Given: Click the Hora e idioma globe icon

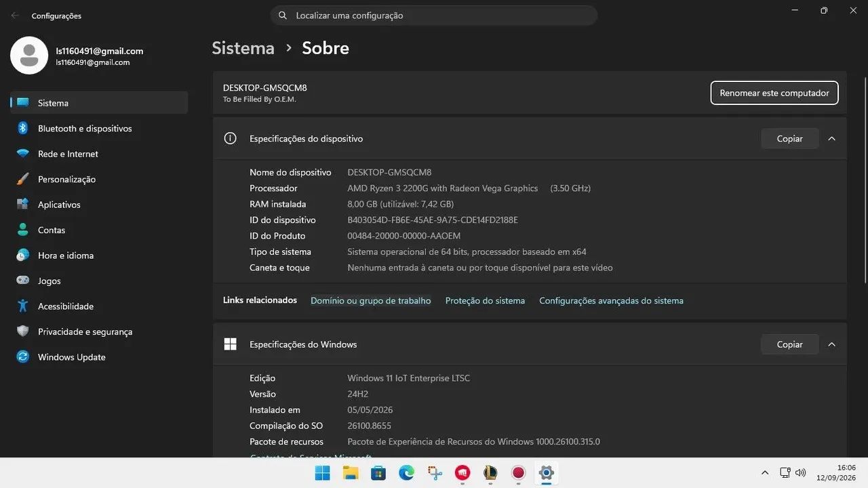Looking at the screenshot, I should [x=23, y=256].
